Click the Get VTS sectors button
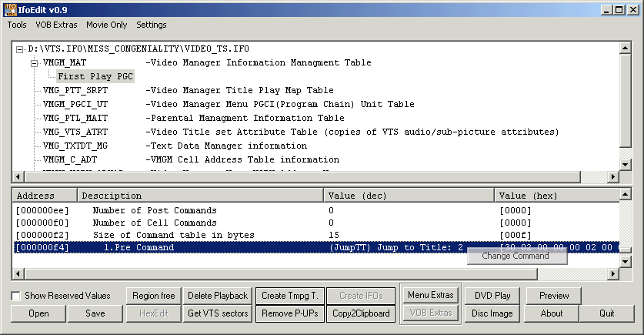 coord(218,313)
